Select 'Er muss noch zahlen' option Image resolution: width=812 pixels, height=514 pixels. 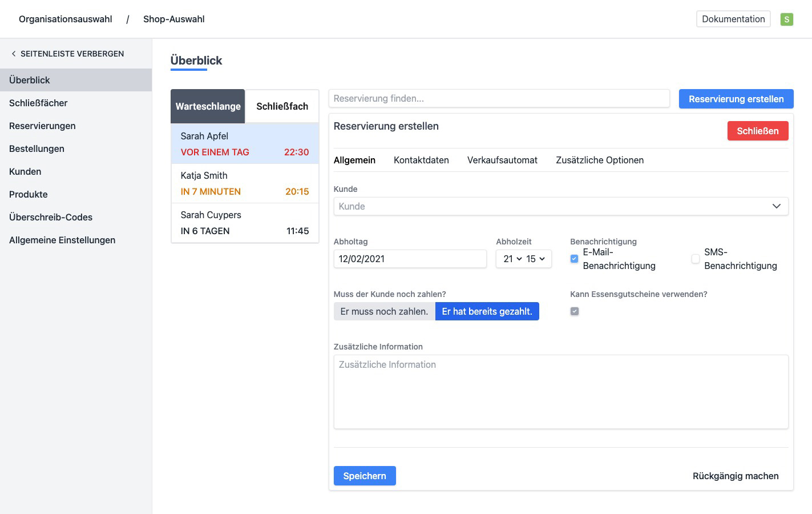(x=384, y=311)
